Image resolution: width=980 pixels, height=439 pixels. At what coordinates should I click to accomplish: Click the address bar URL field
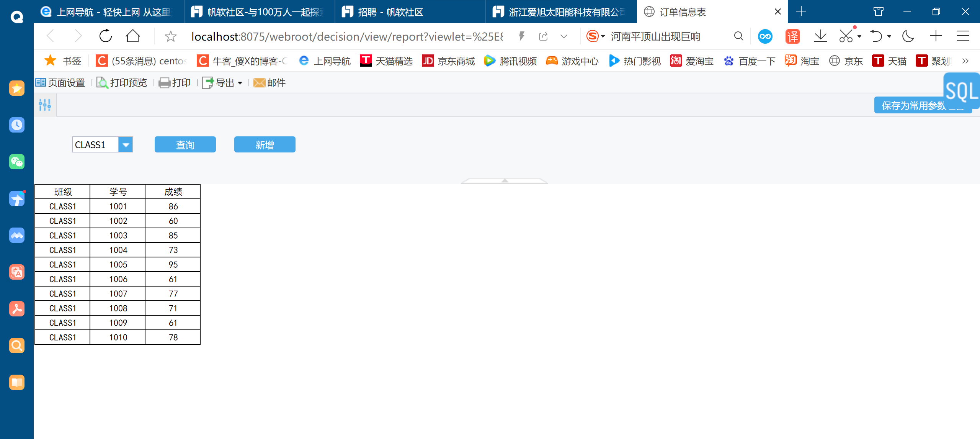pos(347,36)
